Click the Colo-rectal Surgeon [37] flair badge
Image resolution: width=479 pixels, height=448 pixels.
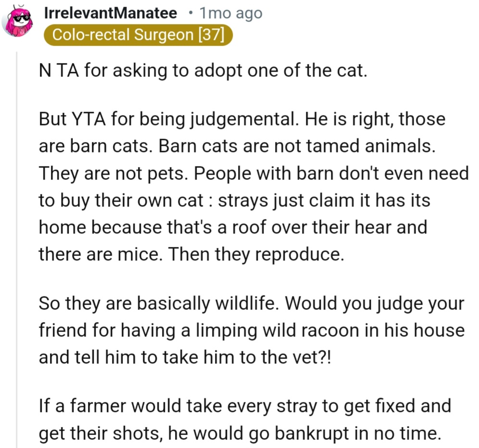[x=139, y=35]
